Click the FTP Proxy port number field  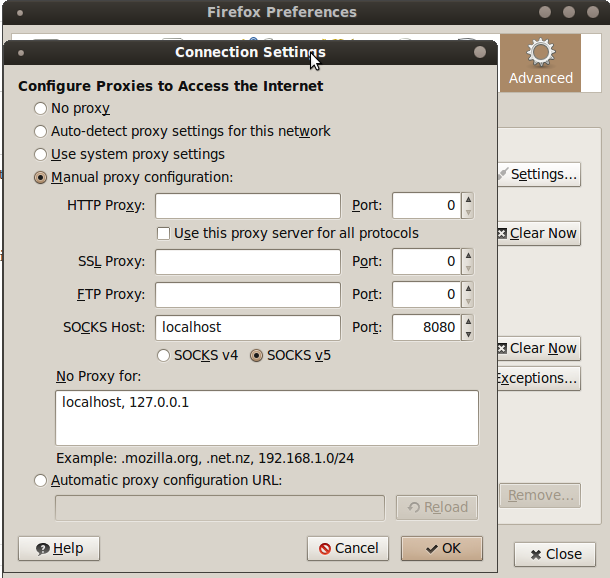click(x=426, y=295)
